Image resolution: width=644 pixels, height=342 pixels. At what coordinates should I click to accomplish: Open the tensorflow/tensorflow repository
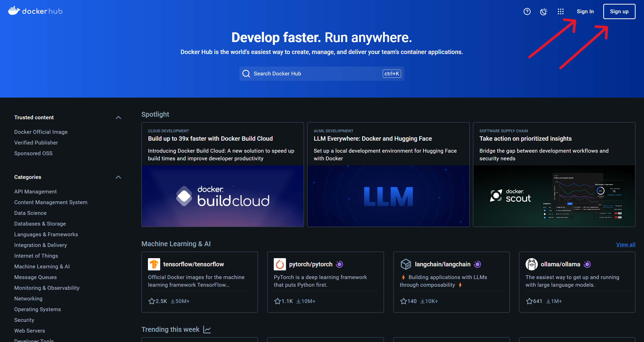point(194,264)
